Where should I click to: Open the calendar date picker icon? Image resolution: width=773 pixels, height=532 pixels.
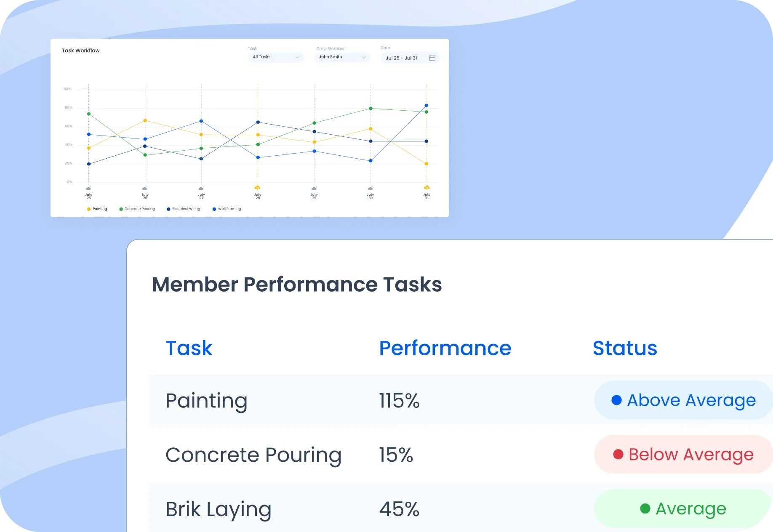(432, 58)
